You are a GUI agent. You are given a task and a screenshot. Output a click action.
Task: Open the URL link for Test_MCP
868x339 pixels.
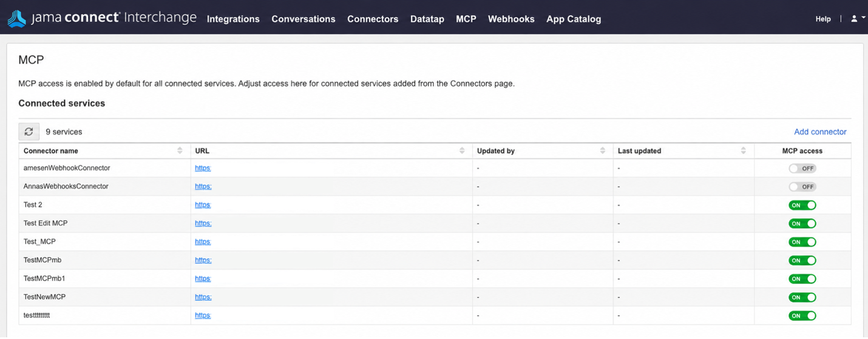pyautogui.click(x=203, y=242)
